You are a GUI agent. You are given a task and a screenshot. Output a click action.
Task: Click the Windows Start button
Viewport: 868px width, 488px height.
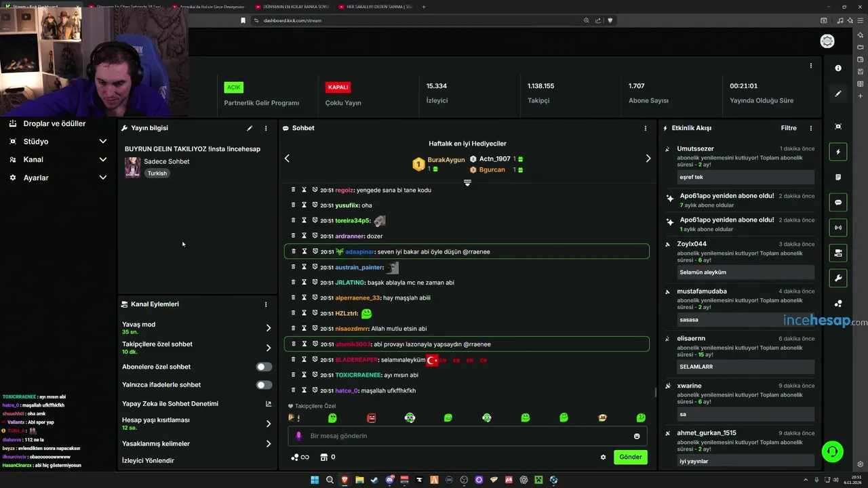(x=315, y=480)
